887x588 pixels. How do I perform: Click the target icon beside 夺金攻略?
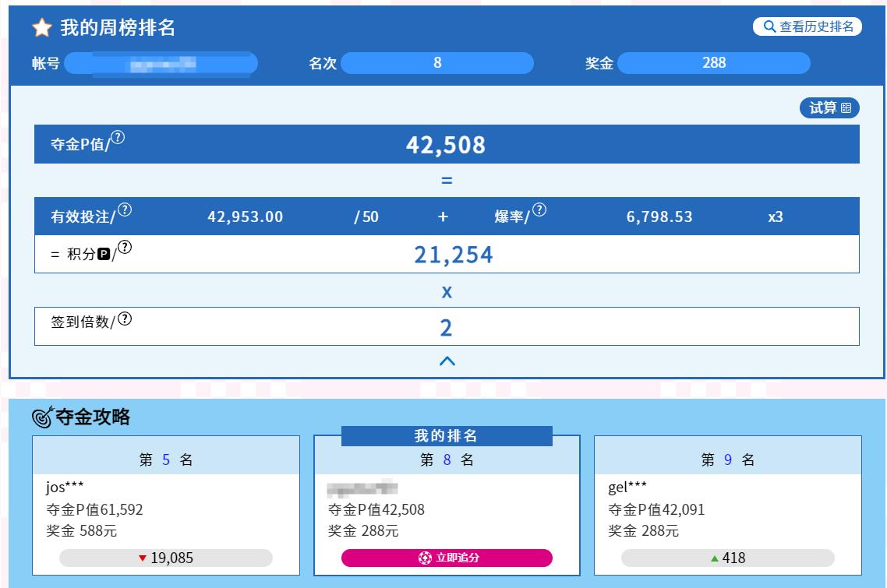point(42,417)
